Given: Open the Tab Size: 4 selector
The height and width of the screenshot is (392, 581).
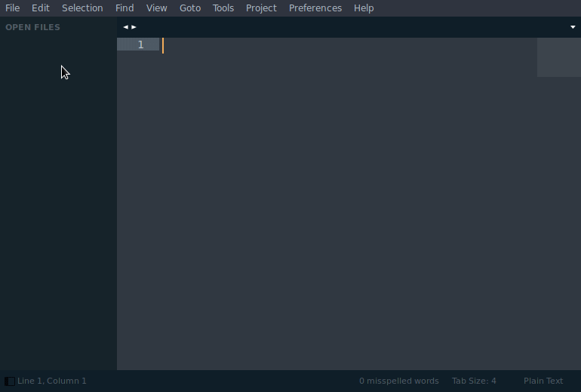Looking at the screenshot, I should click(474, 381).
